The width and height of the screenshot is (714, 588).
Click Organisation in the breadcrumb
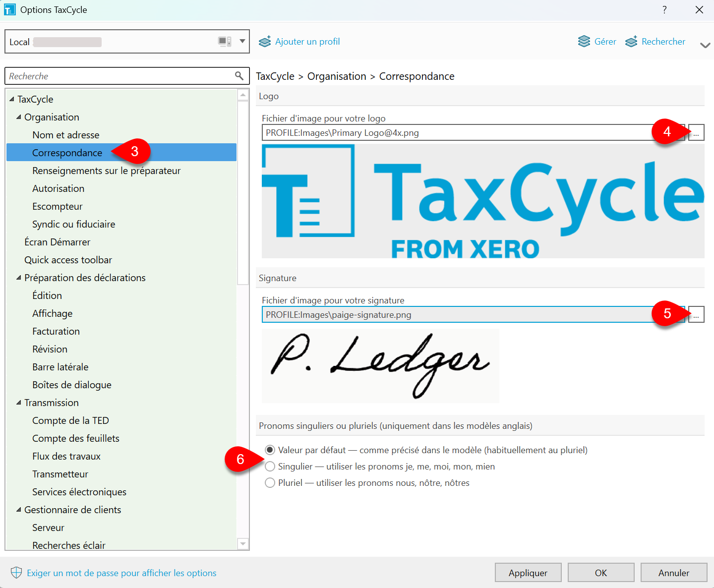tap(337, 76)
